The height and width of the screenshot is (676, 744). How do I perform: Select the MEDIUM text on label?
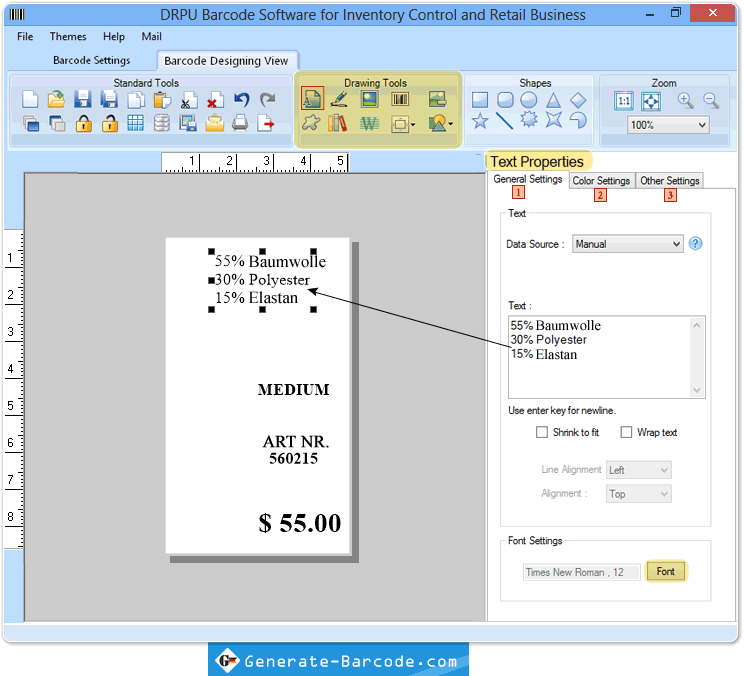point(293,390)
